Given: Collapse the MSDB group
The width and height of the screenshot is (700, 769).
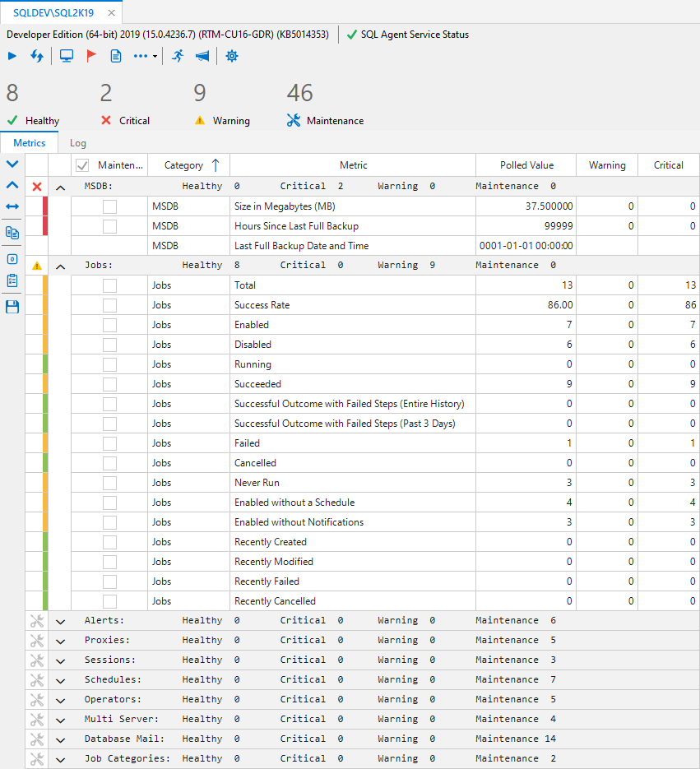Looking at the screenshot, I should 60,187.
